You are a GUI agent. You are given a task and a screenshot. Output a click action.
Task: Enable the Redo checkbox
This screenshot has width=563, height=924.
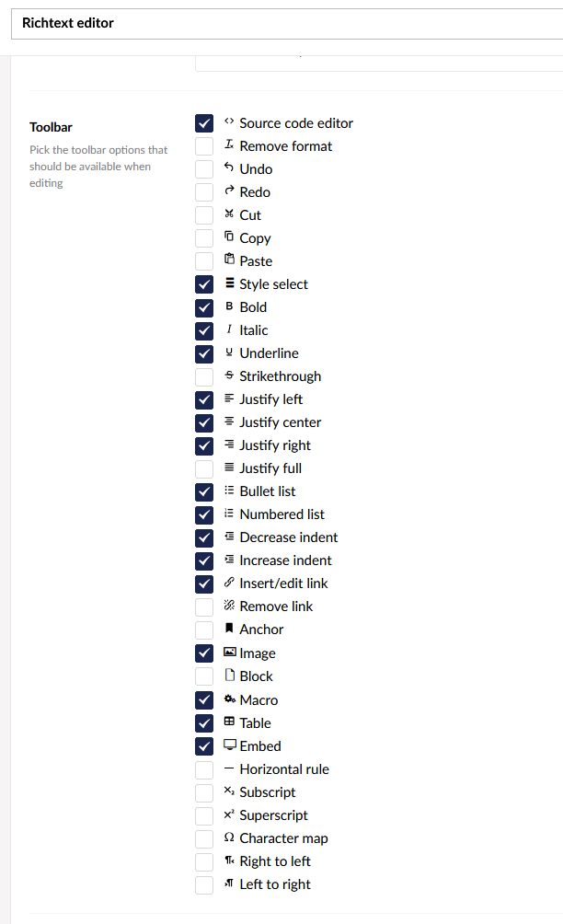204,192
